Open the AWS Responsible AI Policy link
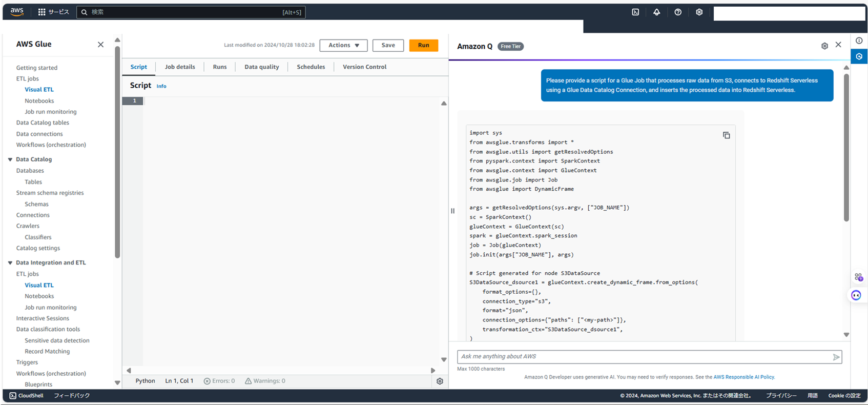The width and height of the screenshot is (868, 405). pos(743,377)
